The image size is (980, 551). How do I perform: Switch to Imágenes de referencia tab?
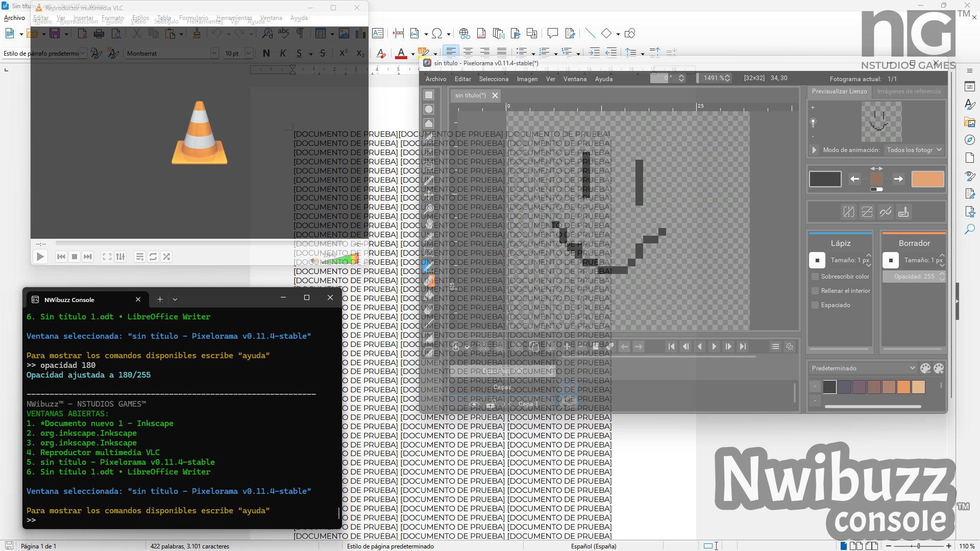click(x=909, y=91)
